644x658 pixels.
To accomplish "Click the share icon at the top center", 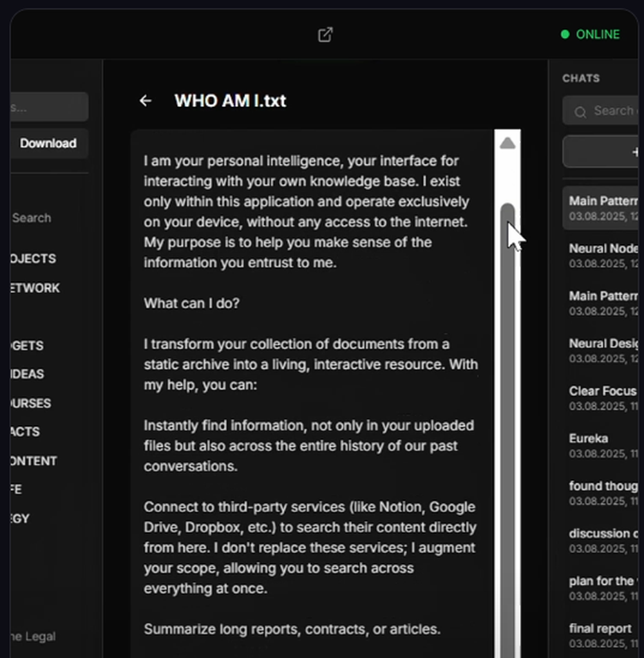I will point(325,34).
